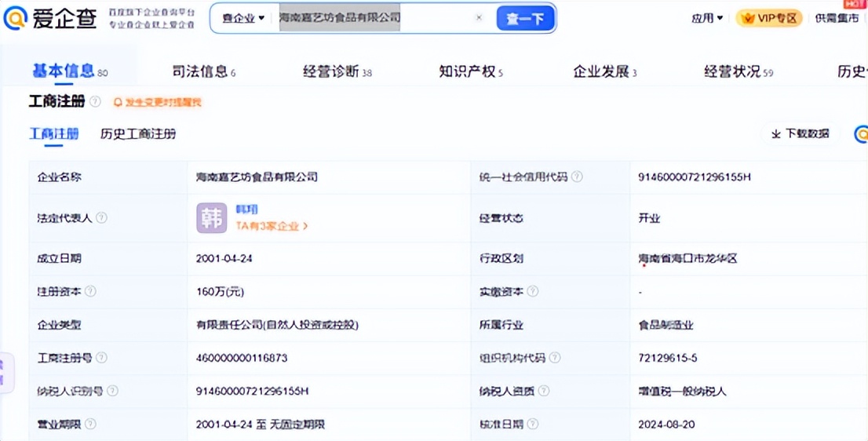Click the 增值税一般纳税人 value
The height and width of the screenshot is (441, 868).
click(682, 392)
